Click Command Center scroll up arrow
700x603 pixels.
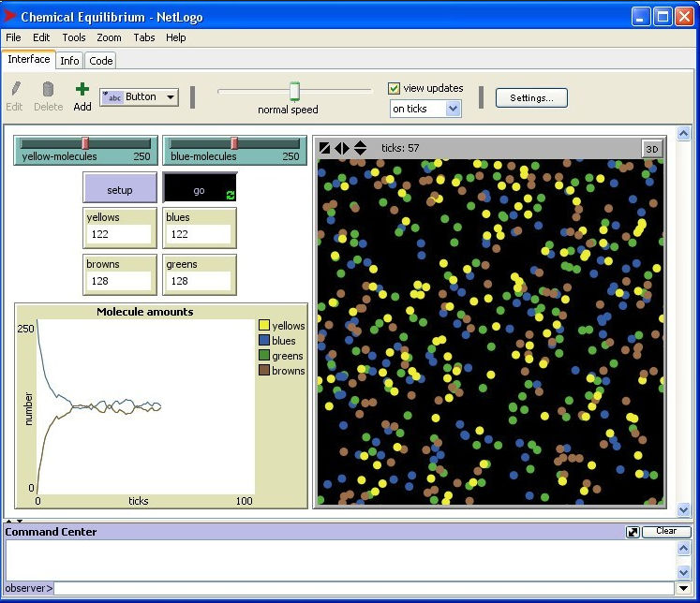pos(683,548)
